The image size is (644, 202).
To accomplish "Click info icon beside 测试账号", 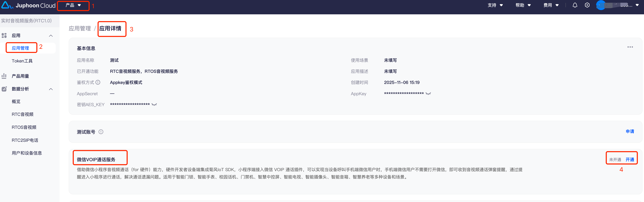I will point(101,132).
